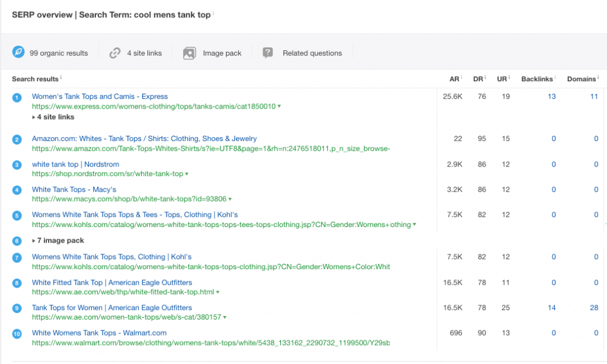Open White Tank Tops - Macy's result

pos(74,189)
